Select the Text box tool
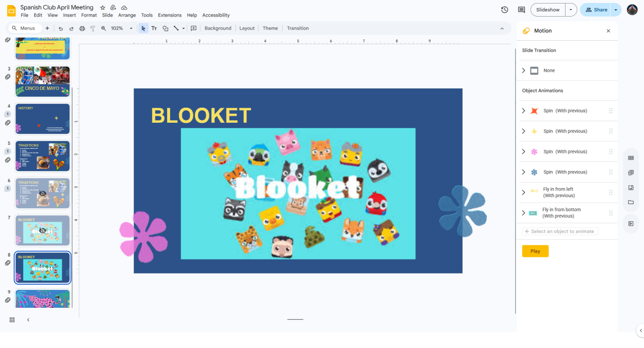This screenshot has width=644, height=348. point(154,29)
